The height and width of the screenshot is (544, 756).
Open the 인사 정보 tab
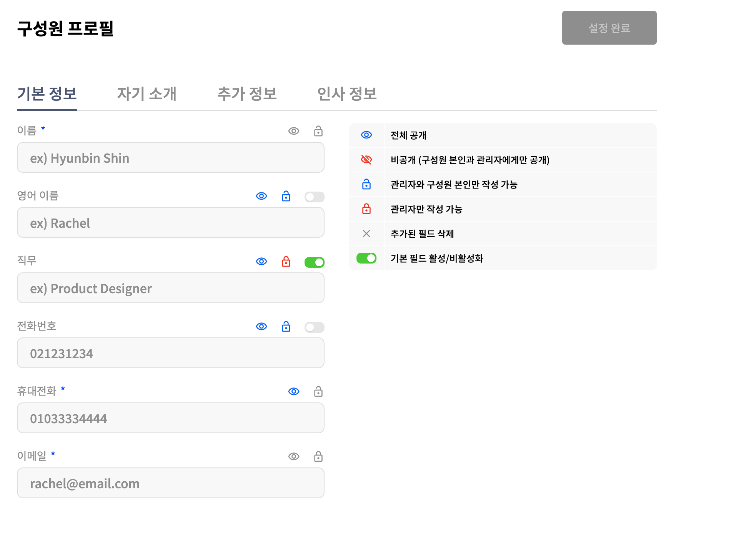point(346,94)
